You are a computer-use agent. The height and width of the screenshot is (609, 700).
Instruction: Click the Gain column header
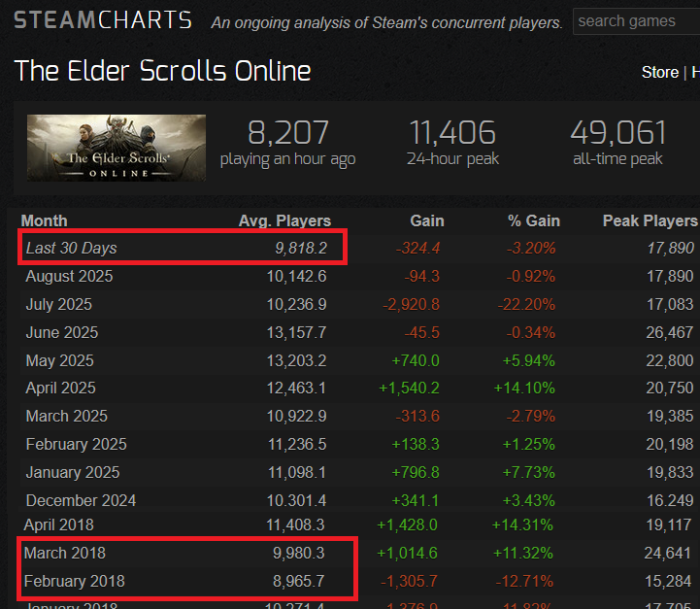[x=427, y=220]
